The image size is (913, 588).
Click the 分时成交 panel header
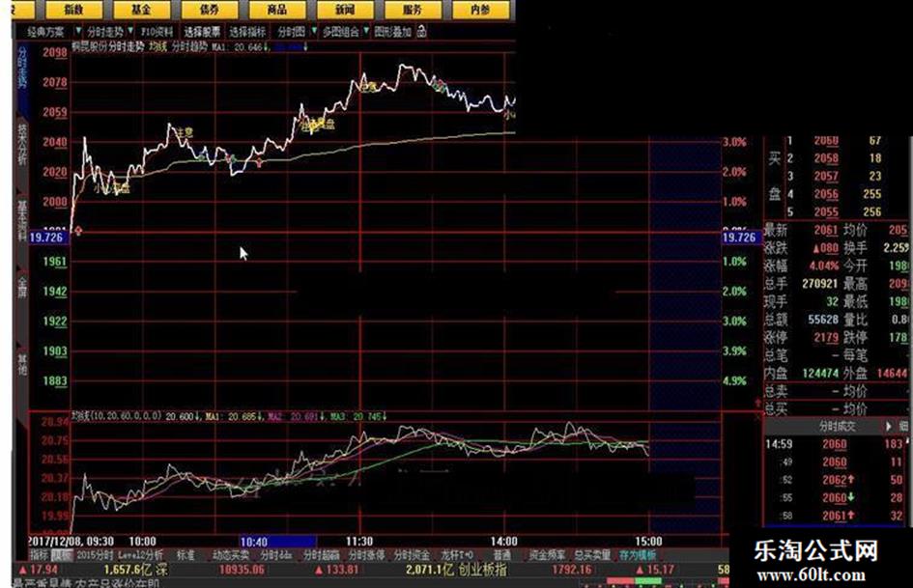[838, 426]
